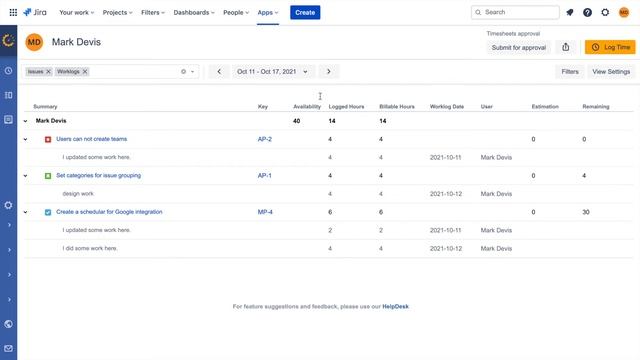Viewport: 640px width, 360px height.
Task: Click in the Jira Search field
Action: pos(515,12)
